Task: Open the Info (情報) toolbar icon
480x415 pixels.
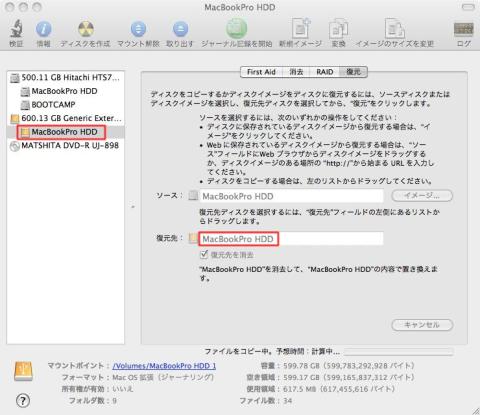Action: 43,29
